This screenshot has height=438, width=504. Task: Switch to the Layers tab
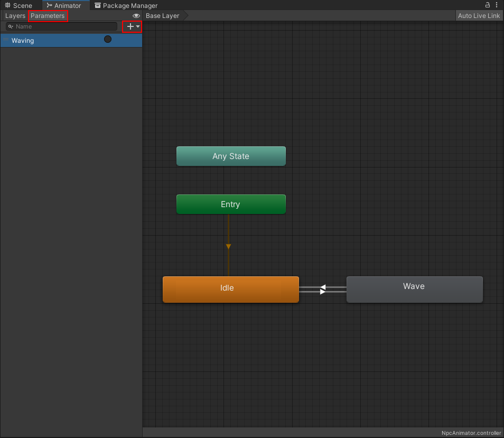tap(15, 16)
